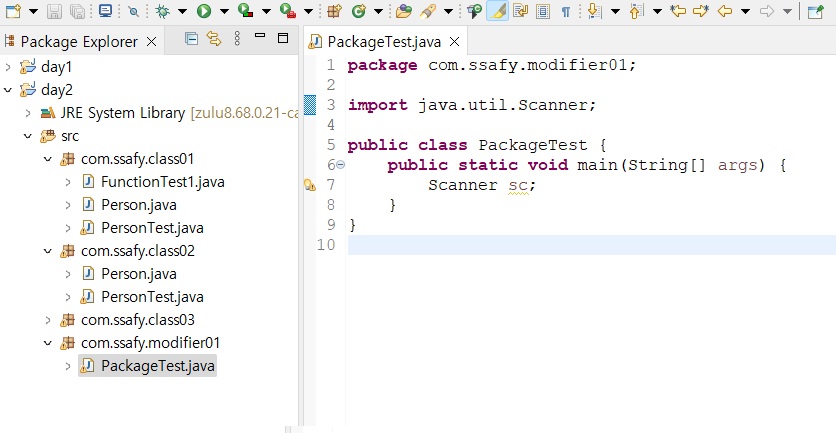Viewport: 836px width, 433px height.
Task: Open Coverage dropdown arrow
Action: 266,12
